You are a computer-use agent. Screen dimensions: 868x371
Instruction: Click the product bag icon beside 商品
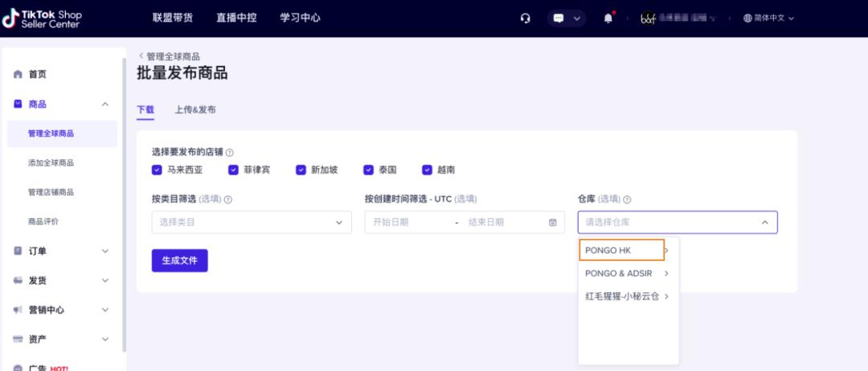[x=18, y=104]
